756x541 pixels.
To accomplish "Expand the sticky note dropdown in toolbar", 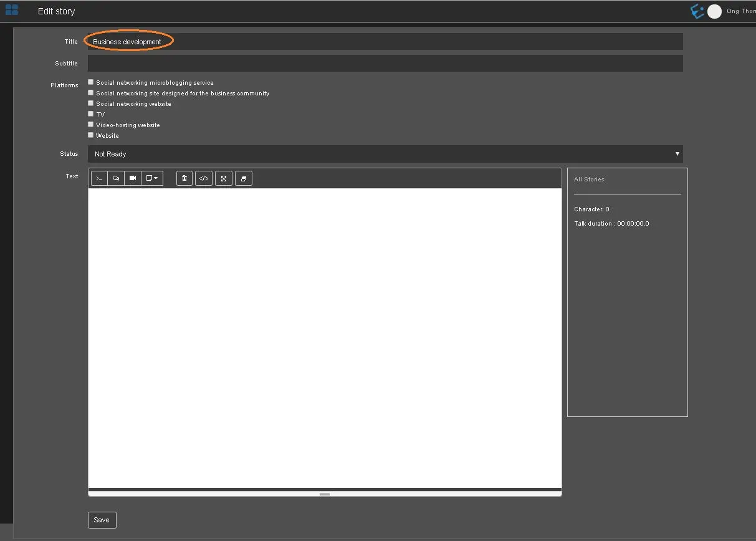I will click(x=152, y=178).
